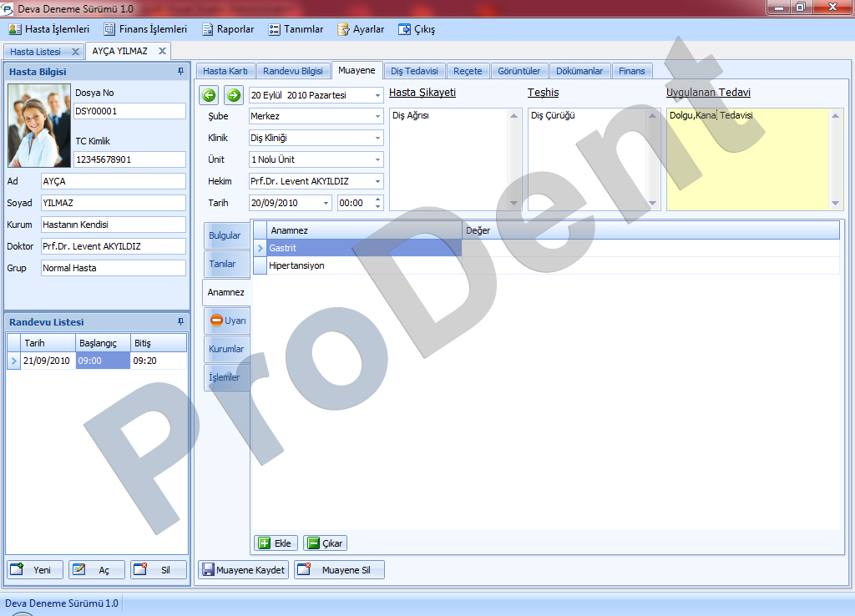The width and height of the screenshot is (855, 616).
Task: Click the Dosya No field
Action: [129, 111]
